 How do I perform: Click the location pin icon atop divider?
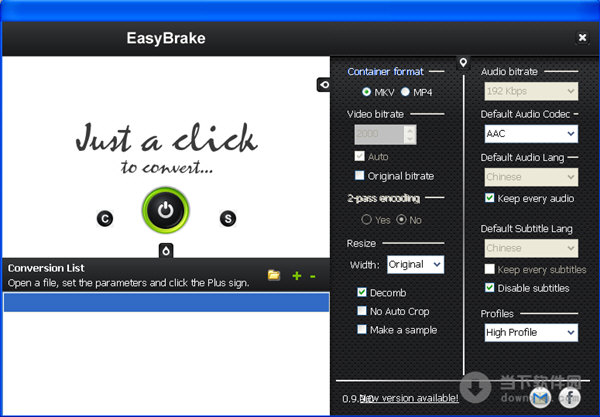(463, 62)
